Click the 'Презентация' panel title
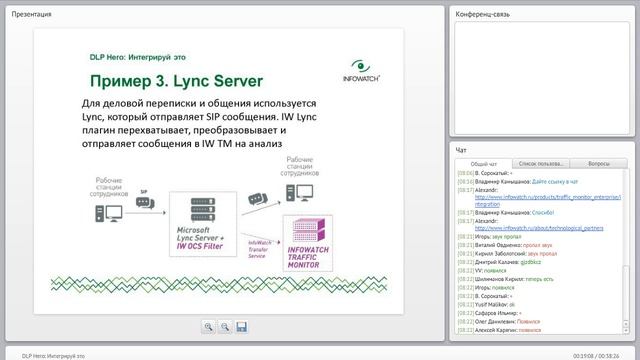This screenshot has height=360, width=640. [x=31, y=14]
